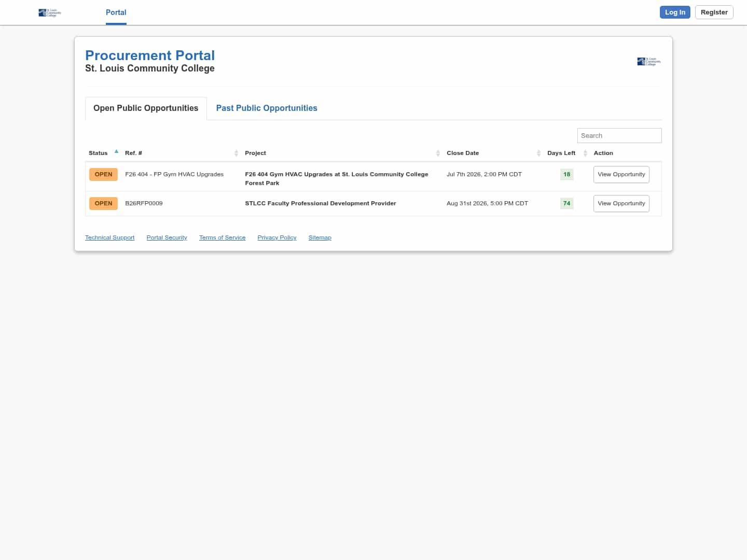The width and height of the screenshot is (747, 560).
Task: Click project title "F26 404 Gym HVAC Upgrades at St. Louis Community College Forest Park"
Action: coord(337,178)
